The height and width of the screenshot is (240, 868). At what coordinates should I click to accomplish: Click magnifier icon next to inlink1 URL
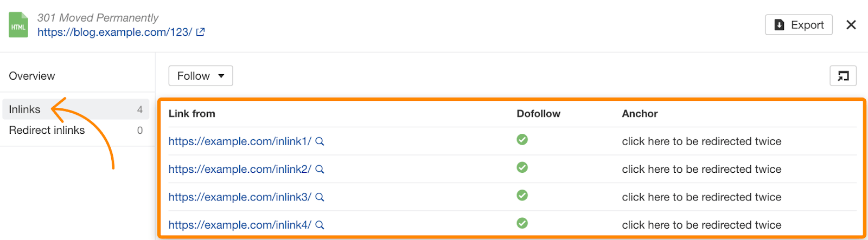320,141
